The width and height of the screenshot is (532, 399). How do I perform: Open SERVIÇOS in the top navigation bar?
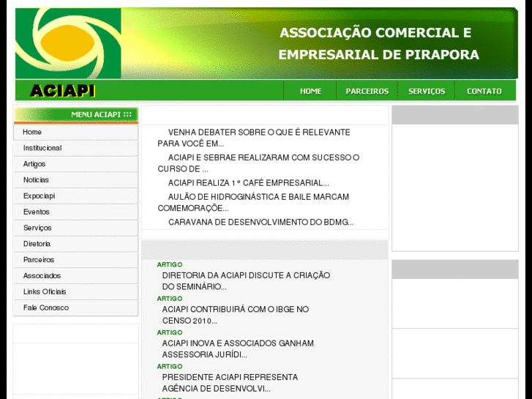[x=427, y=91]
